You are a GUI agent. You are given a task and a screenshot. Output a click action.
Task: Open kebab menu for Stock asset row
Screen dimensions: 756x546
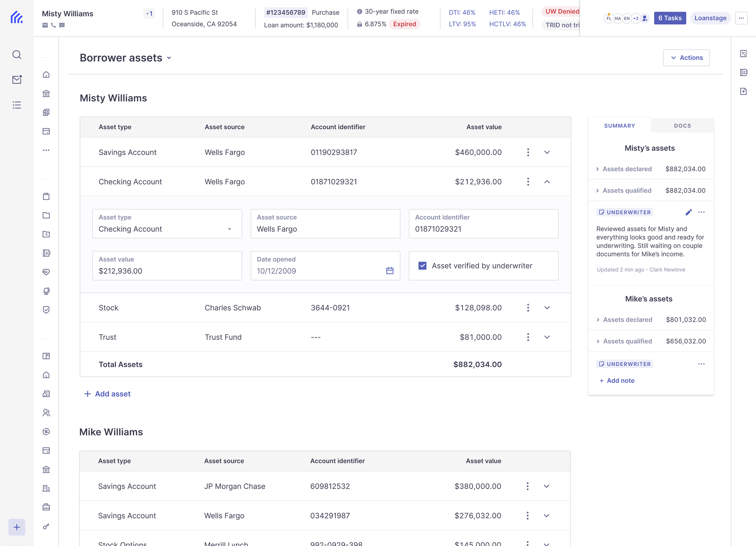pos(528,308)
